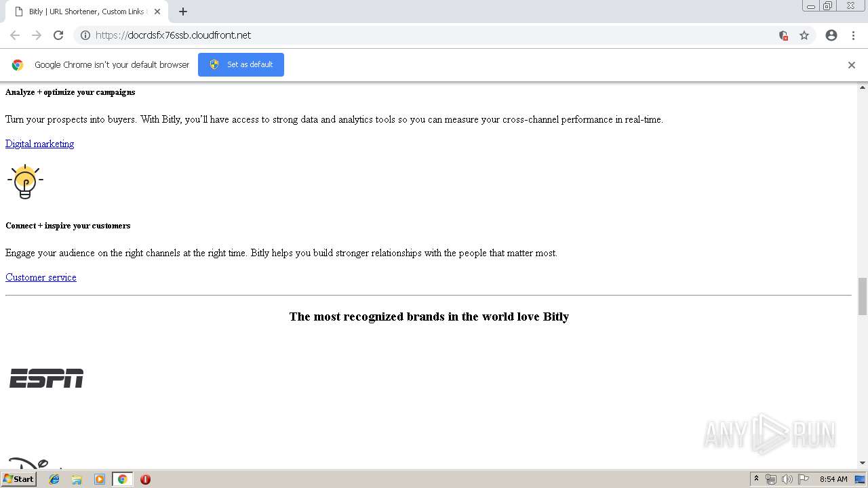Click the network tray icon
The height and width of the screenshot is (488, 868).
[771, 479]
